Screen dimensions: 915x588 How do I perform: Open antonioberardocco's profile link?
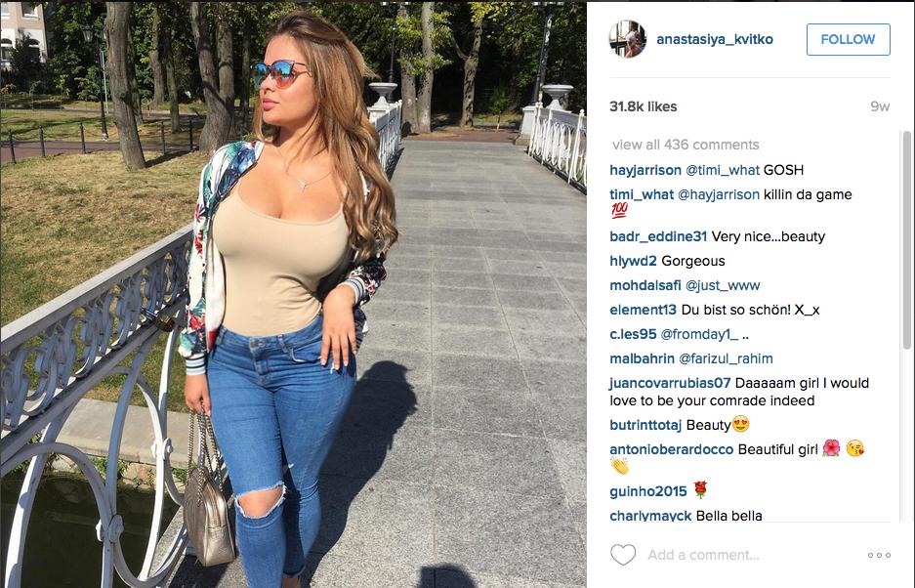click(672, 449)
